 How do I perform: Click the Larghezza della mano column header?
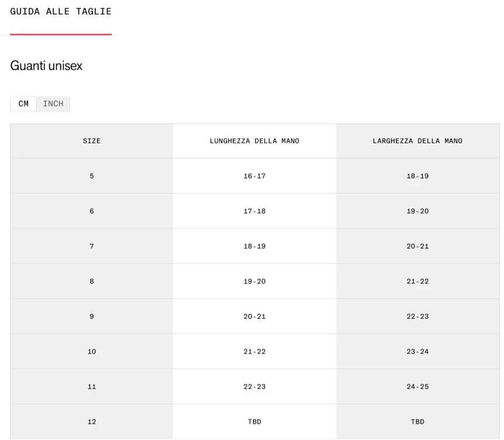417,141
